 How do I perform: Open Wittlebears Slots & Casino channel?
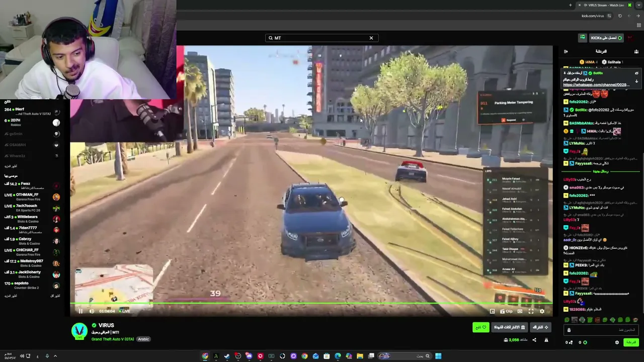(x=32, y=219)
